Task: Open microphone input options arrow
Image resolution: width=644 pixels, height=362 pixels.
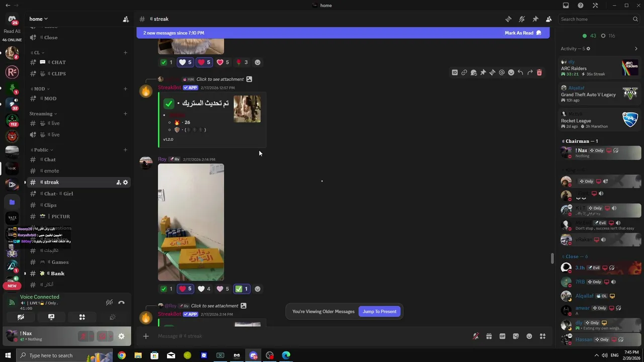Action: point(92,336)
